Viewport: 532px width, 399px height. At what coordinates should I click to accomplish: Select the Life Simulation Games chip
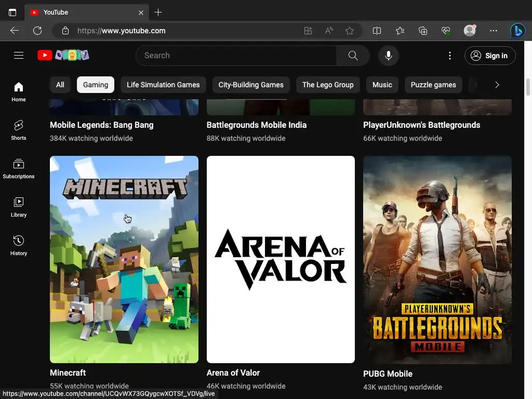click(163, 85)
